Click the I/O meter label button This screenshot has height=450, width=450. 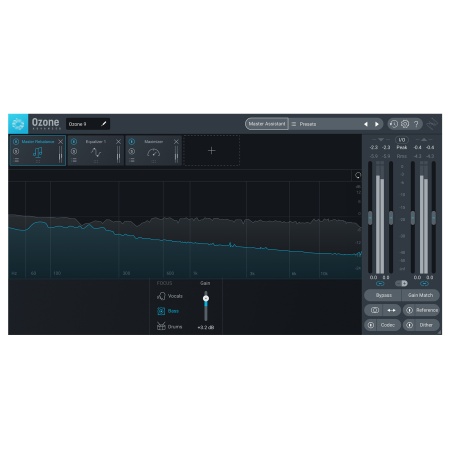(x=402, y=140)
